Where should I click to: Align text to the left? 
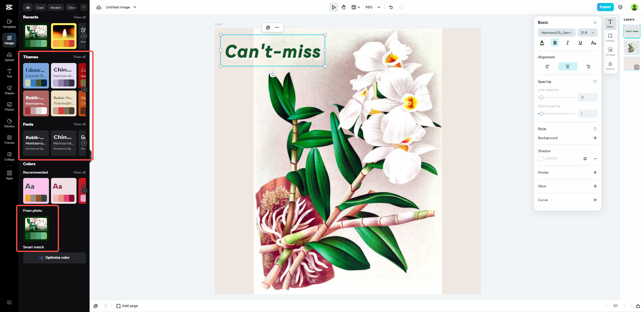click(547, 66)
